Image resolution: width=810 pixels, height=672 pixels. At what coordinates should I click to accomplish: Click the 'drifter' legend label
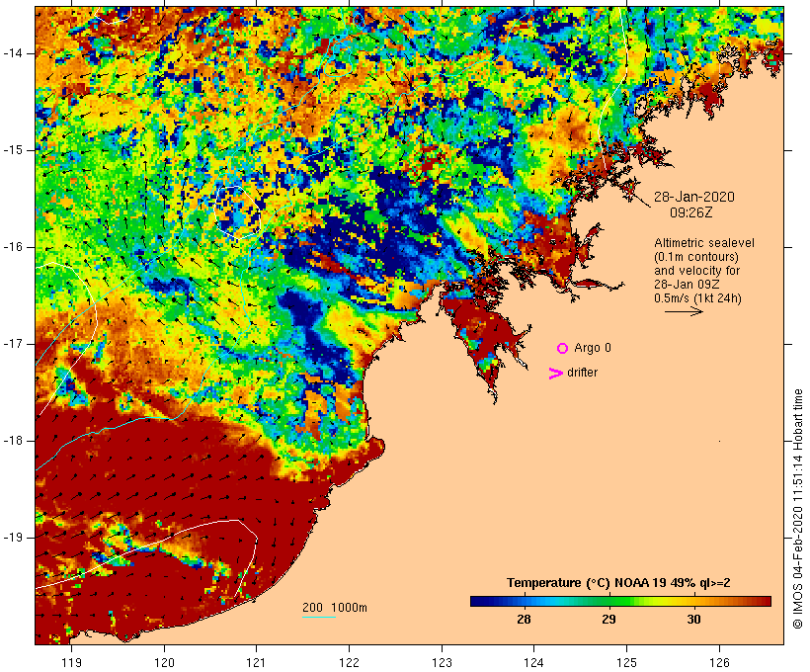coord(582,373)
